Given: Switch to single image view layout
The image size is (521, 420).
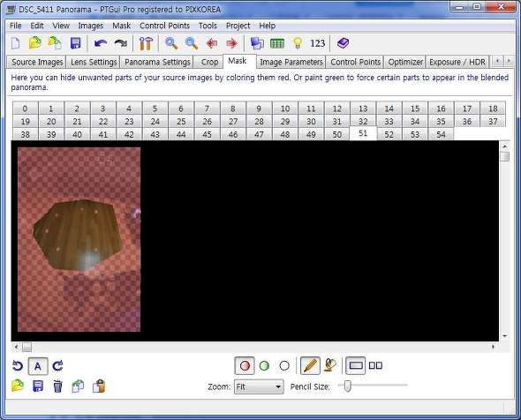Looking at the screenshot, I should 356,366.
